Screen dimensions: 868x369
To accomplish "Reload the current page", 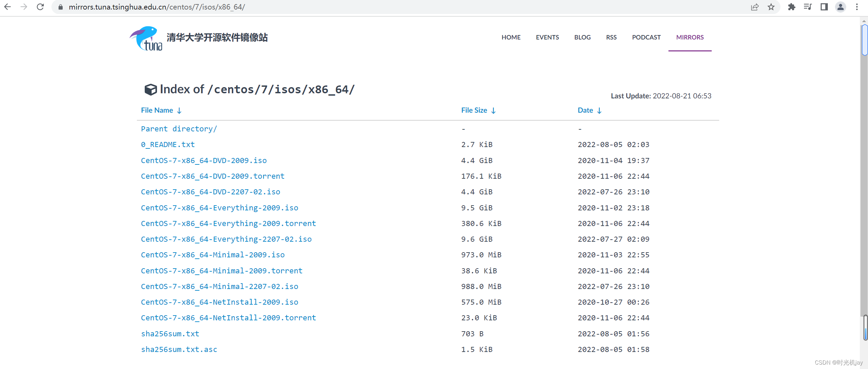I will click(40, 7).
